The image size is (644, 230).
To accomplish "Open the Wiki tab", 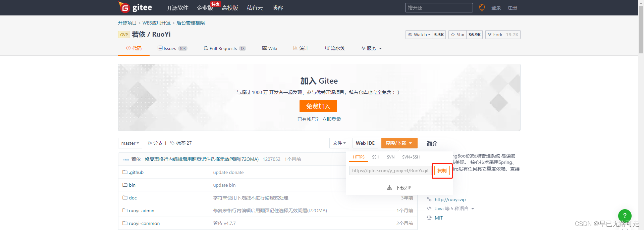I will click(270, 48).
